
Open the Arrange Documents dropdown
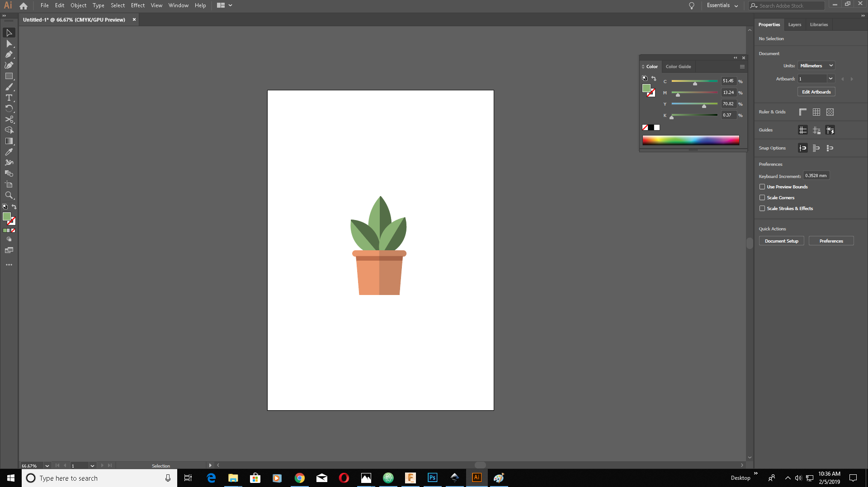(x=225, y=5)
